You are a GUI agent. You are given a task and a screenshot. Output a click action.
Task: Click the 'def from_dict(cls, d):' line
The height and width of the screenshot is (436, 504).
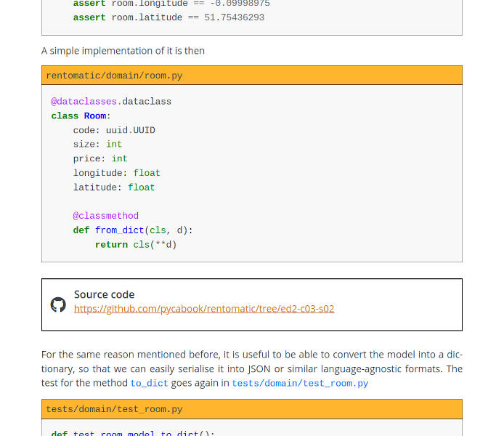(x=133, y=230)
